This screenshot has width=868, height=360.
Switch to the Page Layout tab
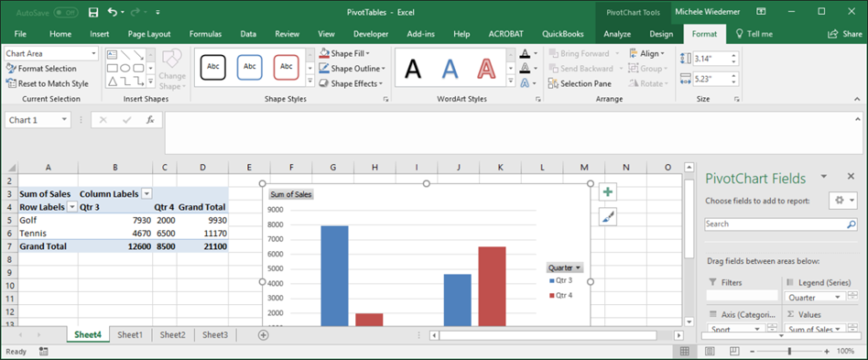click(149, 34)
